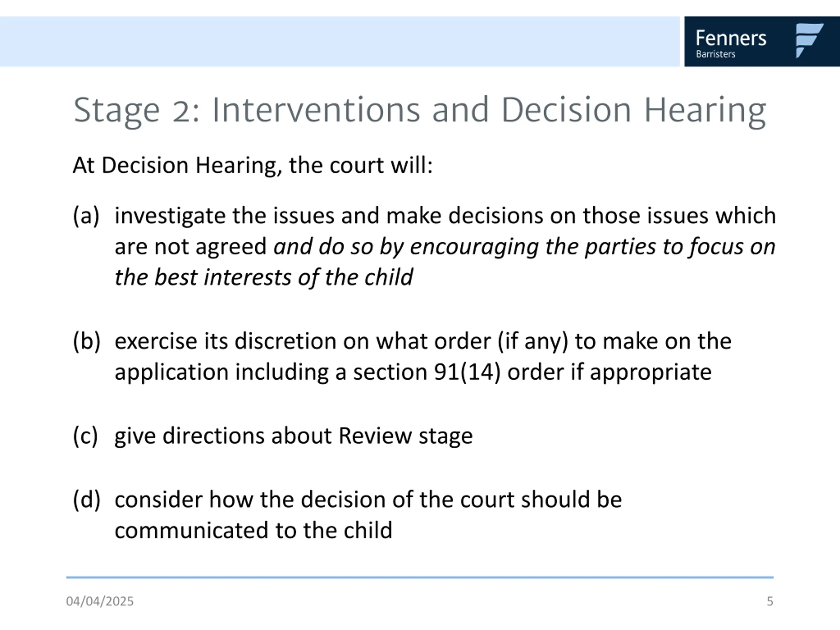Viewport: 840px width, 630px height.
Task: Click 'give directions about Review stage'
Action: (x=294, y=436)
